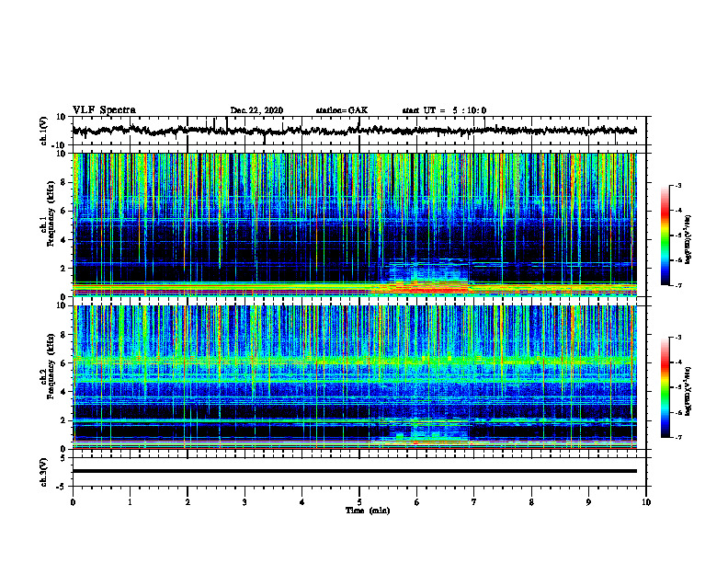Click the date "Dec. 22, 2020"

pos(256,110)
